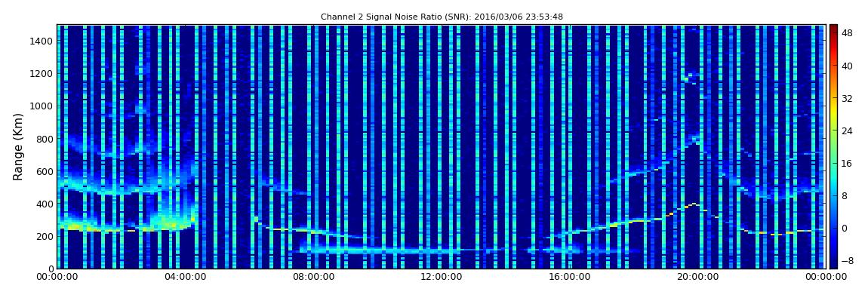This screenshot has width=868, height=307.
Task: Click the plot title showing Channel 2 SNR
Action: tap(442, 17)
